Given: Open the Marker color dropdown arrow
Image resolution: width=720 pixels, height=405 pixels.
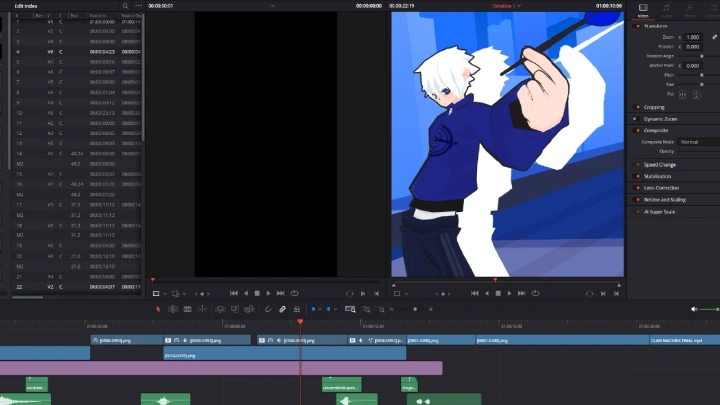Looking at the screenshot, I should click(x=335, y=309).
